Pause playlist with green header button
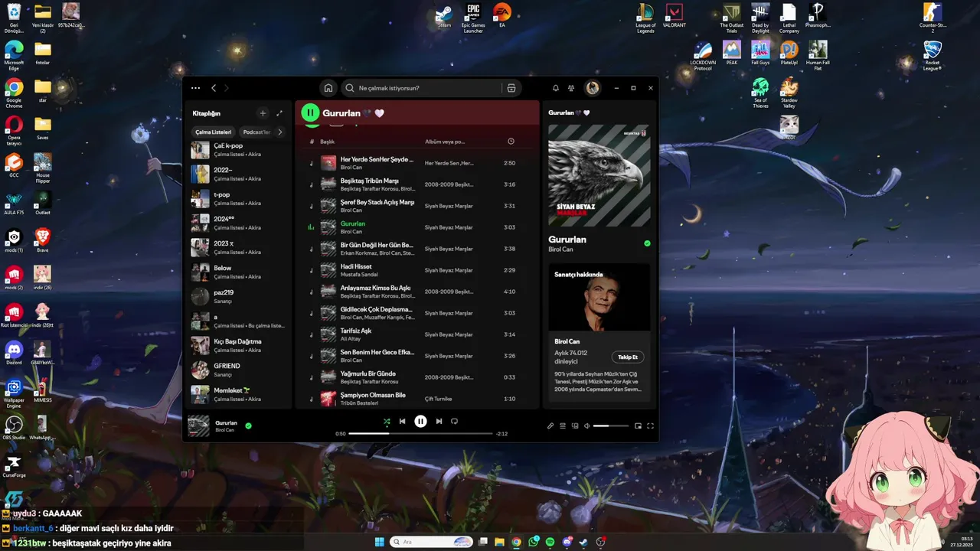 pyautogui.click(x=310, y=113)
